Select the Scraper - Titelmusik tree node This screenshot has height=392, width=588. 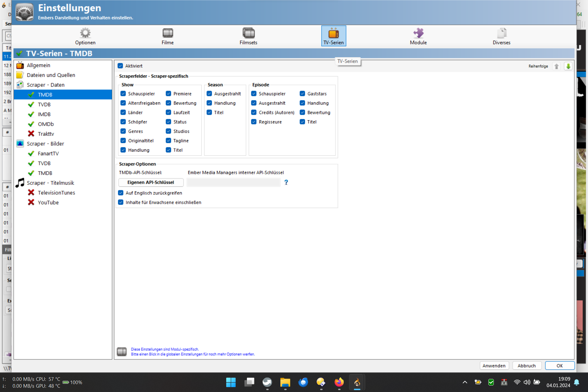pyautogui.click(x=50, y=183)
